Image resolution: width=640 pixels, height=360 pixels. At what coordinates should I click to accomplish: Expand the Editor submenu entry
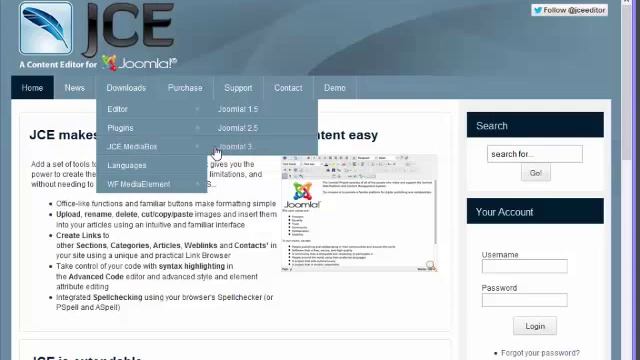click(x=152, y=109)
